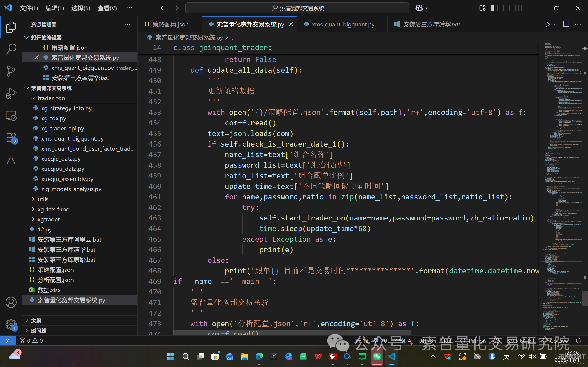
Task: Open the run button dropdown arrow
Action: tap(555, 24)
